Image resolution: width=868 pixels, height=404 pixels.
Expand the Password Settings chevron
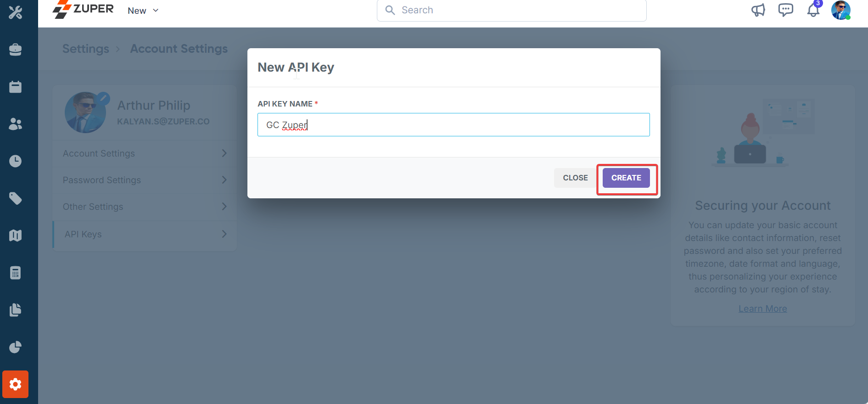pyautogui.click(x=224, y=180)
